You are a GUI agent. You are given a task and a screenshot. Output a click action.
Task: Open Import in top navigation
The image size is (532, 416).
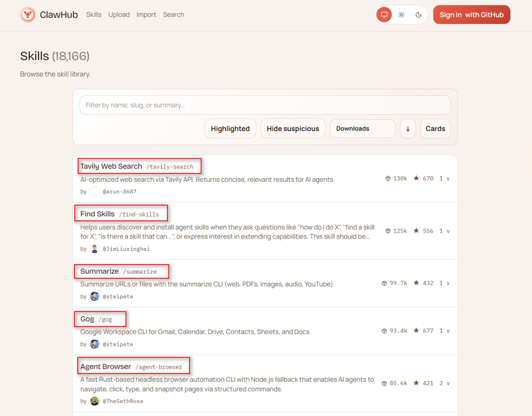(x=146, y=15)
